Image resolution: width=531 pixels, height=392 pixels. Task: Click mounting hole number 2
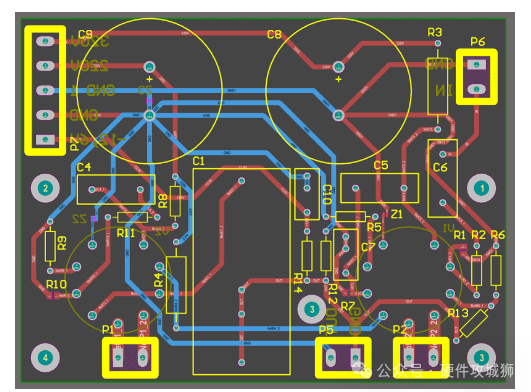click(x=45, y=188)
